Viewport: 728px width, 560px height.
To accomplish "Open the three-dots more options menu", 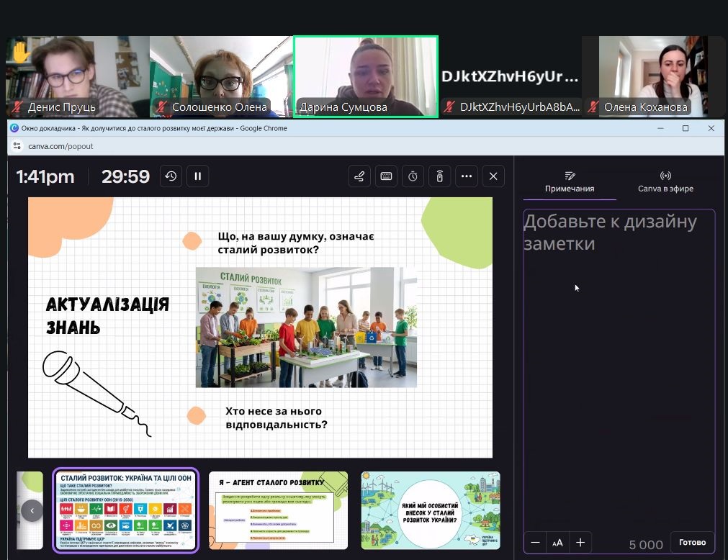I will [466, 176].
